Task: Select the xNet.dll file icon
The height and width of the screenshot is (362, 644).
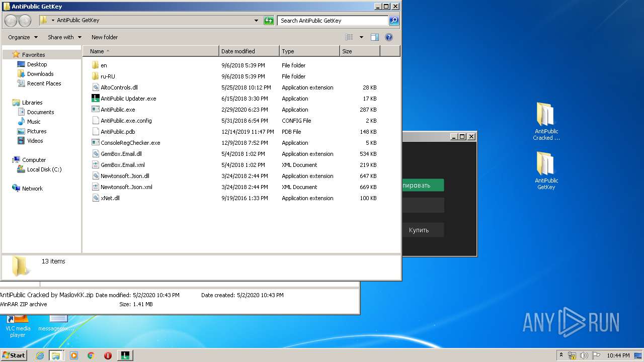Action: pos(96,198)
